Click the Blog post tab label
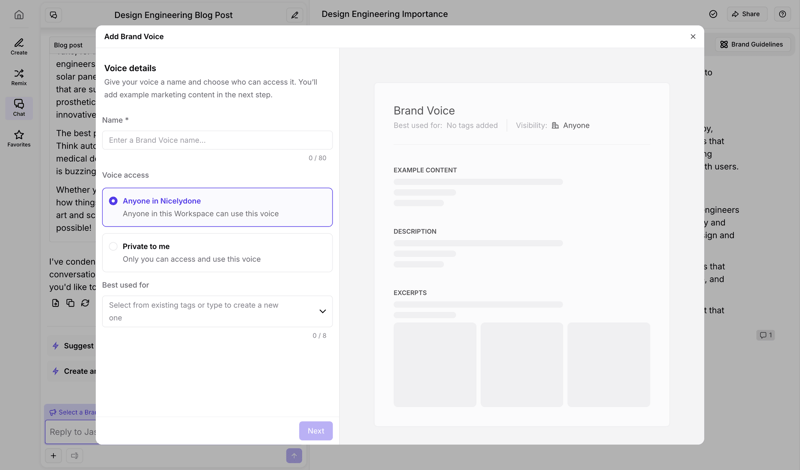 pyautogui.click(x=68, y=45)
